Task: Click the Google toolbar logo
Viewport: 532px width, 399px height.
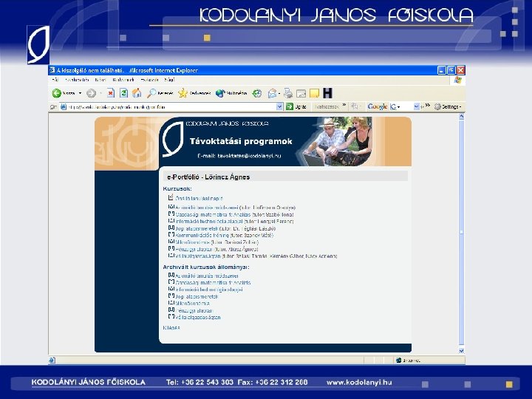Action: pyautogui.click(x=378, y=106)
